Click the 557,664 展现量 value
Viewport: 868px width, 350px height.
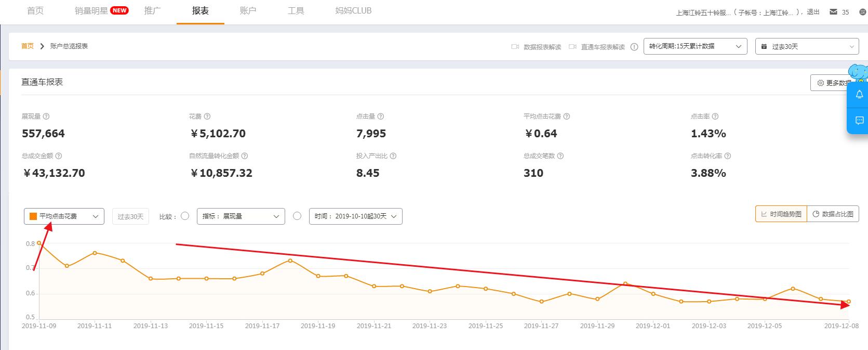43,134
